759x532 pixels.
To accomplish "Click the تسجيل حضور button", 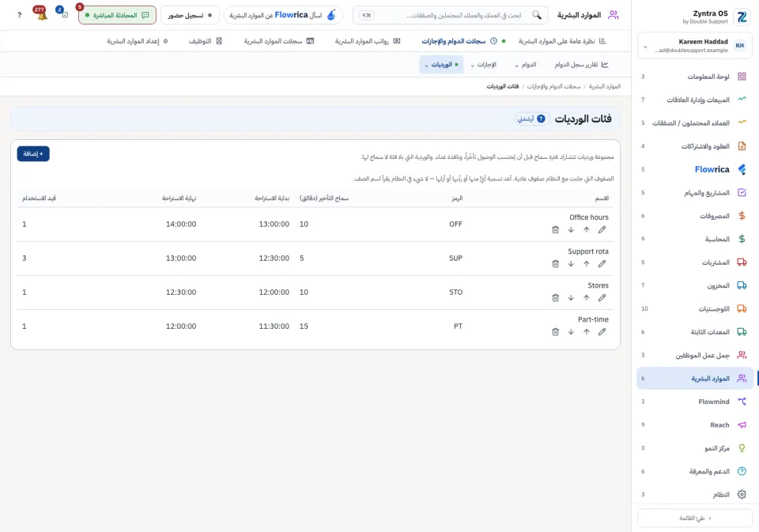I will point(190,15).
